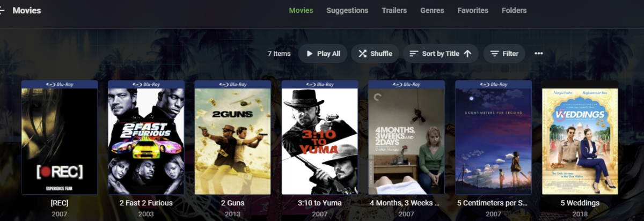Open the Sort by Title dropdown
644x221 pixels.
tap(441, 54)
